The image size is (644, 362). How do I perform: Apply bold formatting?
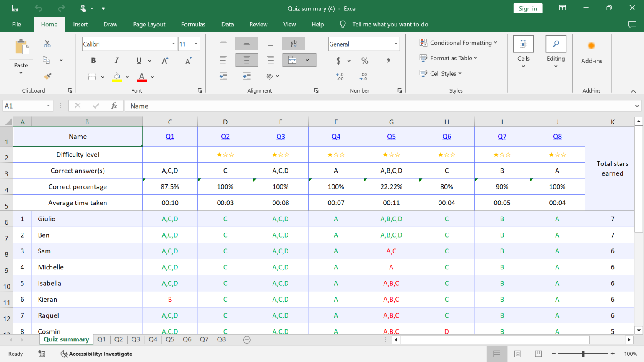tap(93, 60)
